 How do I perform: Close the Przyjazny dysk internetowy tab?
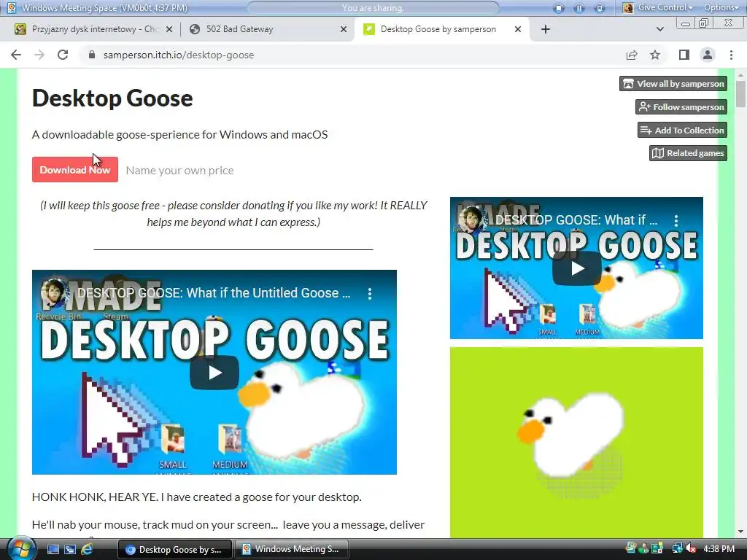(169, 29)
